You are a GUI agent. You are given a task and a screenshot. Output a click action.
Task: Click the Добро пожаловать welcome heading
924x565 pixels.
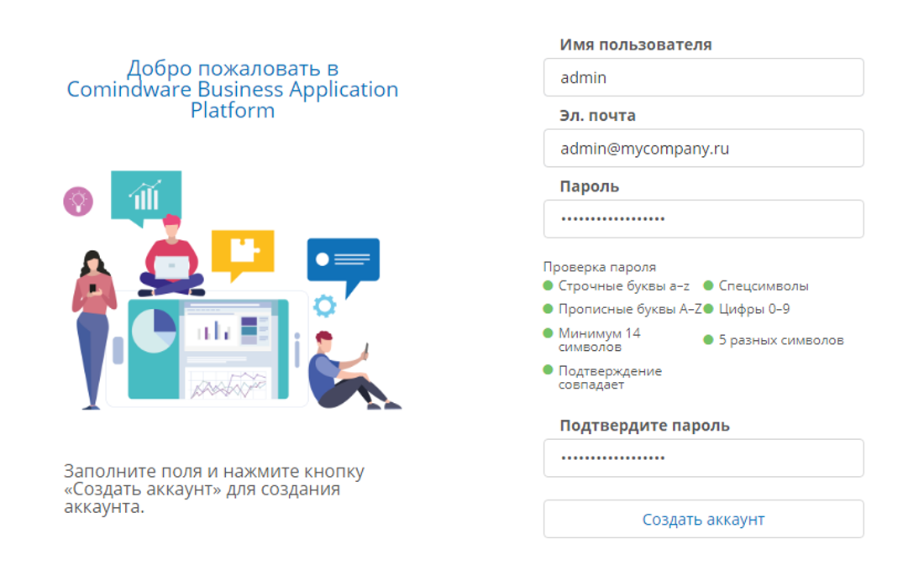pyautogui.click(x=233, y=89)
